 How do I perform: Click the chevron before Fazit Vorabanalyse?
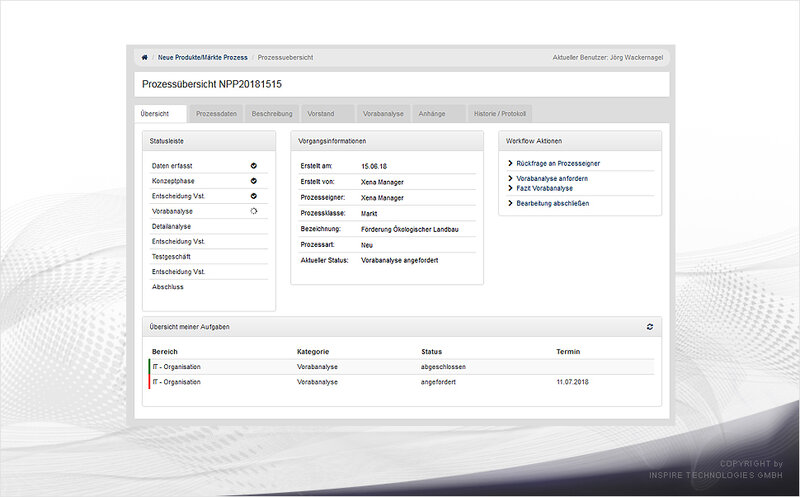pos(510,188)
